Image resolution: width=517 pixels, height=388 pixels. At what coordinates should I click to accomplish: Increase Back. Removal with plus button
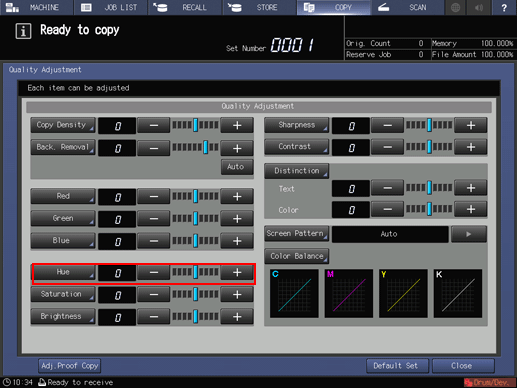(237, 148)
